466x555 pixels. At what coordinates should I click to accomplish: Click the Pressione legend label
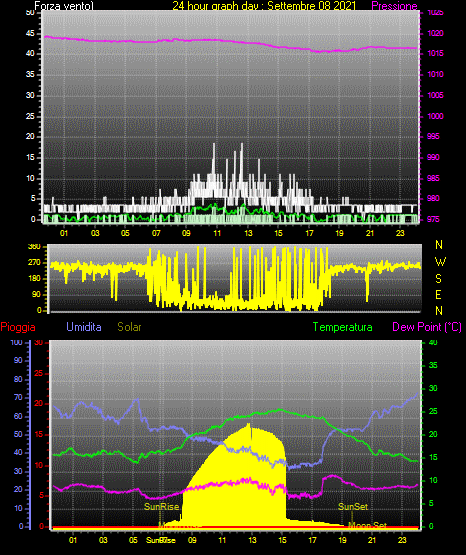pyautogui.click(x=394, y=6)
